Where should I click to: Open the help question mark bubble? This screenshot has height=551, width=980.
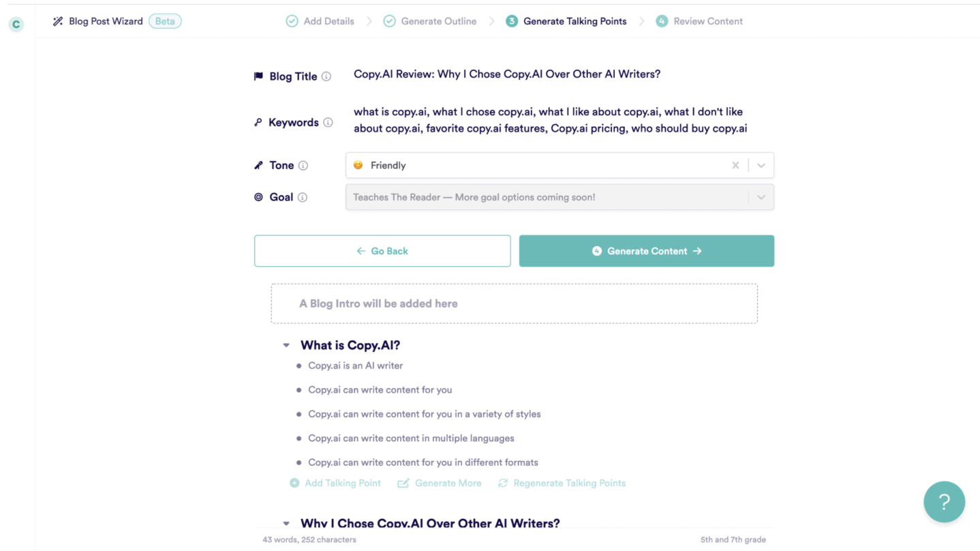pyautogui.click(x=944, y=502)
